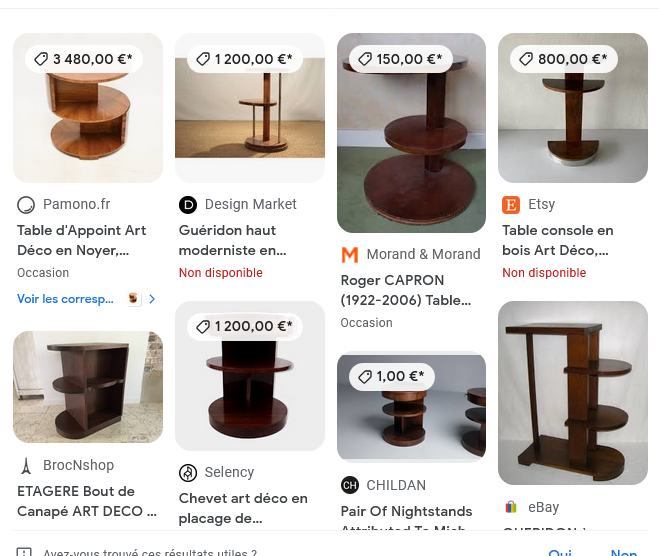
Task: Click the BrocNshop Eiffel tower icon
Action: coord(26,466)
